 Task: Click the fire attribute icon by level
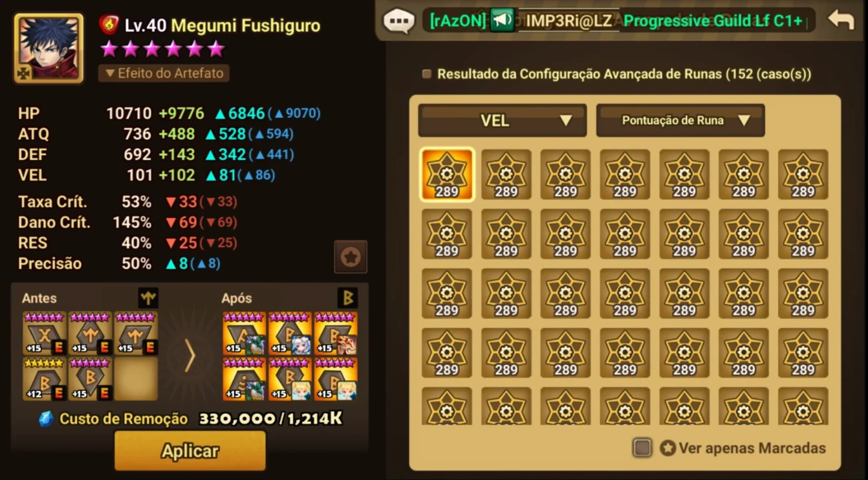point(109,25)
